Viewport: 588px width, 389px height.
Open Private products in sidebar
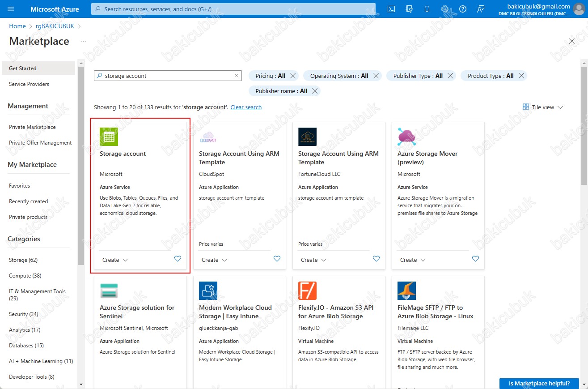tap(28, 217)
